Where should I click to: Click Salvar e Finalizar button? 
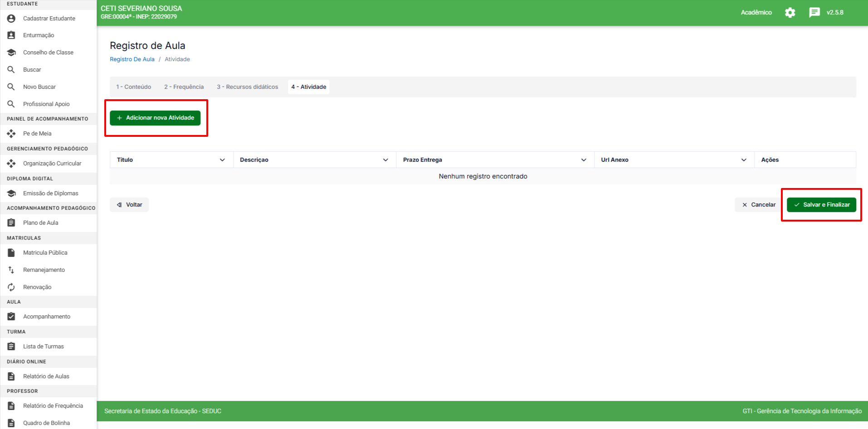821,205
